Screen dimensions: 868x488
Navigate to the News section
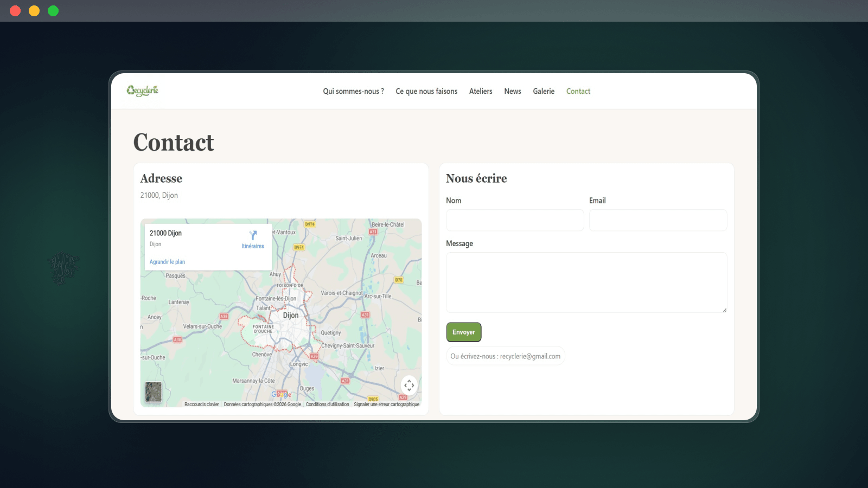pos(513,91)
